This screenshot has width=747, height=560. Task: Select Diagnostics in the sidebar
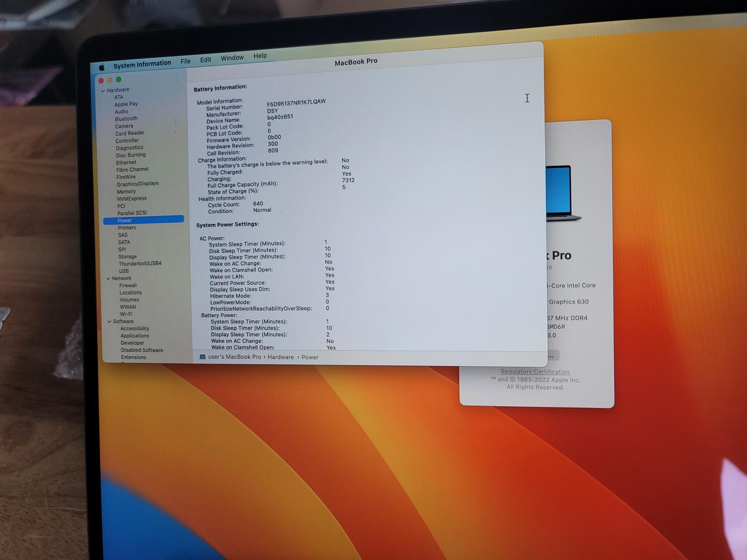point(130,148)
